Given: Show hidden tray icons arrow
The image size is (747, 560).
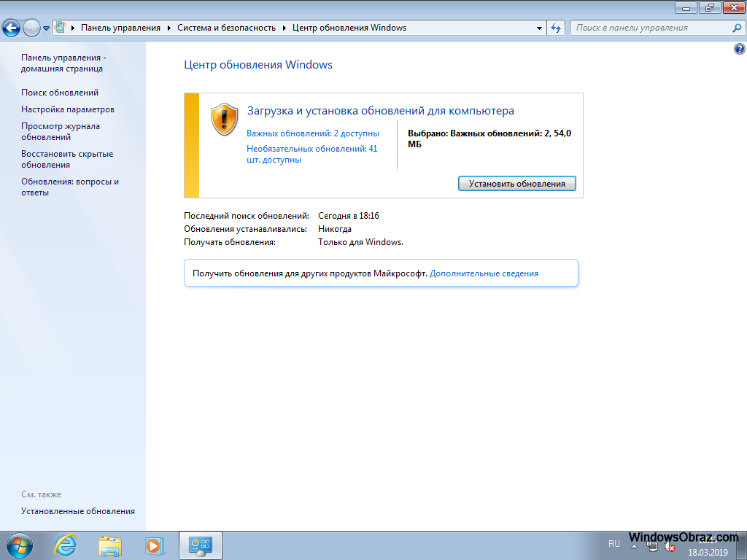Looking at the screenshot, I should point(634,546).
